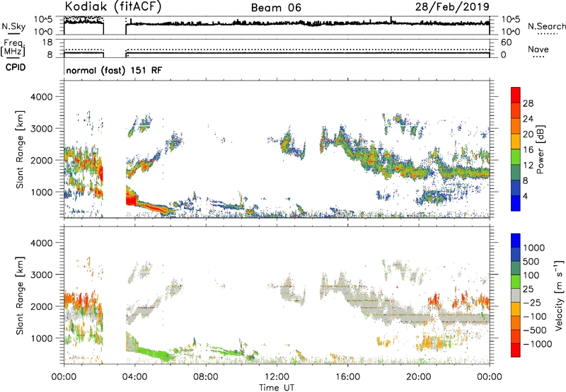Click the "12:00" time tick label
The height and width of the screenshot is (392, 566).
pos(277,377)
